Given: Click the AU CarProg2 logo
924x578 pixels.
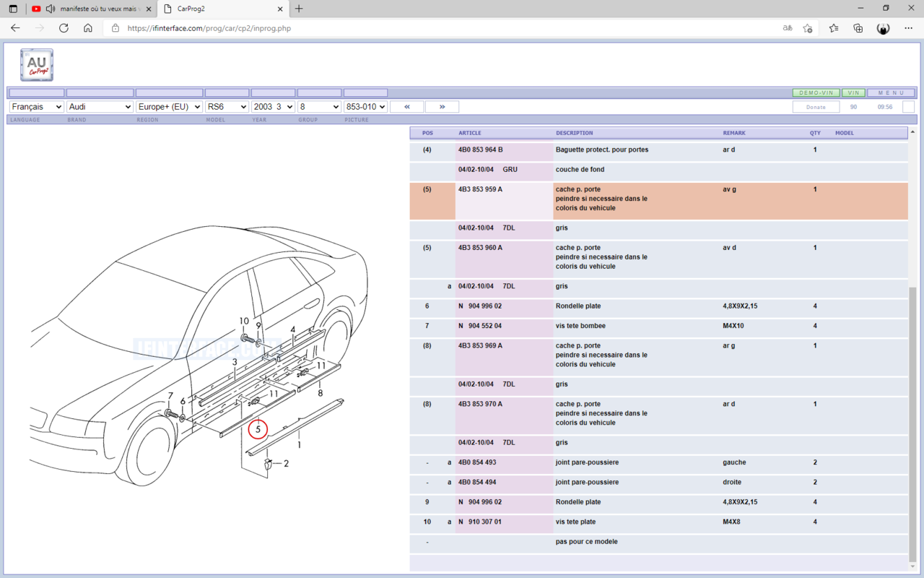Looking at the screenshot, I should point(37,65).
